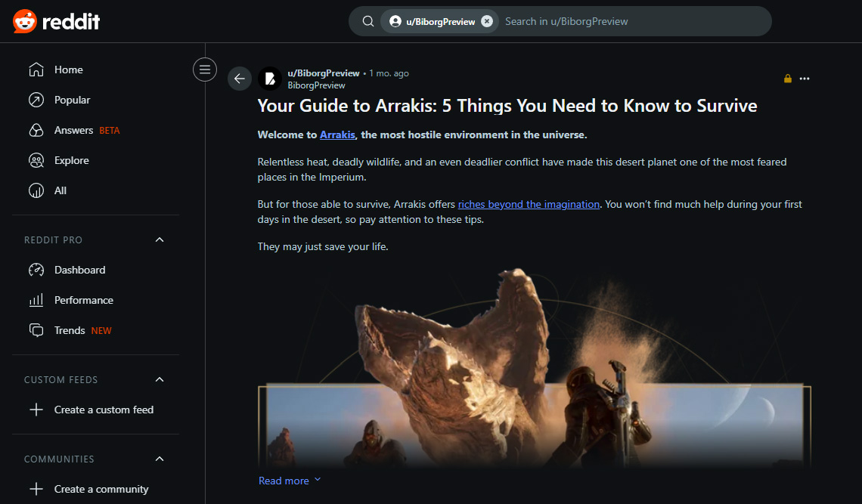Remove the u/BiborgPreview search filter
The image size is (862, 504).
pos(487,21)
